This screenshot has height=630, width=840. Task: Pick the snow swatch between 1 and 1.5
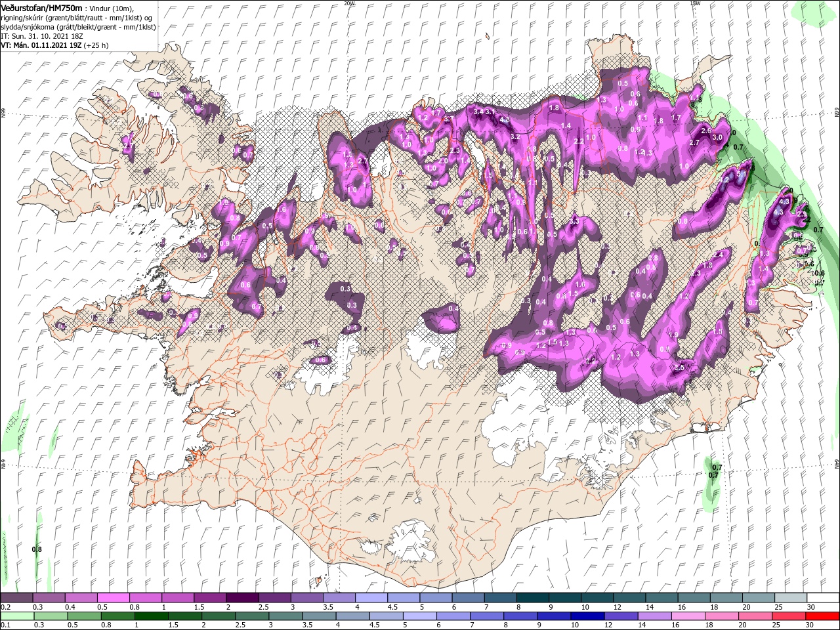point(178,598)
